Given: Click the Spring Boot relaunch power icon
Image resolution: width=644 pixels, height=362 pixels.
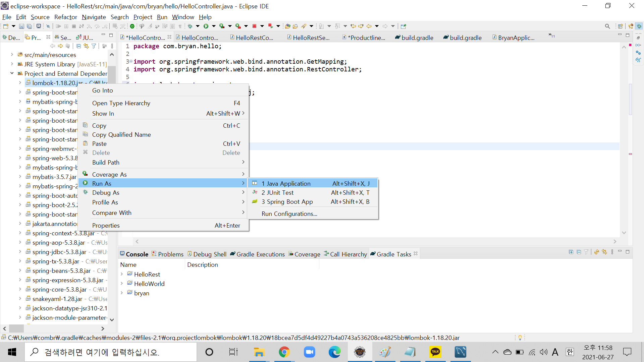Looking at the screenshot, I should 132,26.
